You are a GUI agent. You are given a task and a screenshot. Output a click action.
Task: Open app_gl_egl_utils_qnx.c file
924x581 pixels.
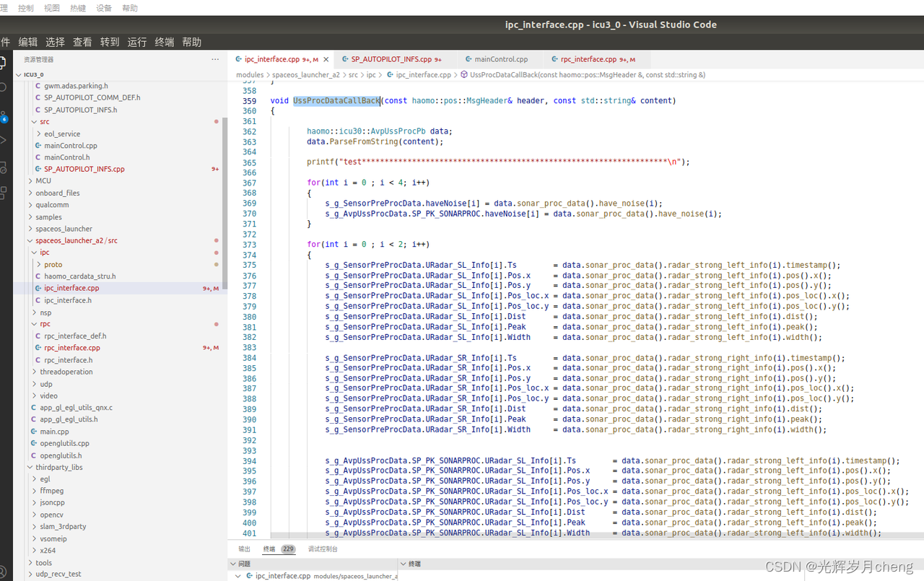click(x=119, y=408)
